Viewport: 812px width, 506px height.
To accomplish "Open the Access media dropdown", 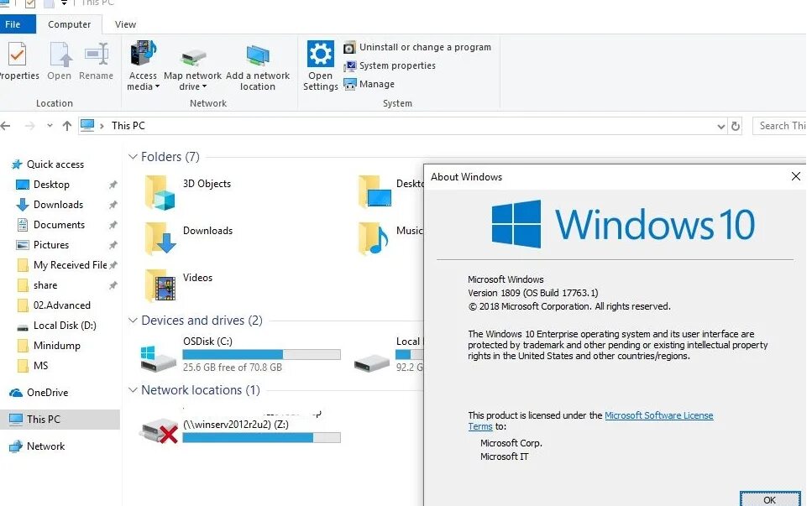I will tap(143, 66).
